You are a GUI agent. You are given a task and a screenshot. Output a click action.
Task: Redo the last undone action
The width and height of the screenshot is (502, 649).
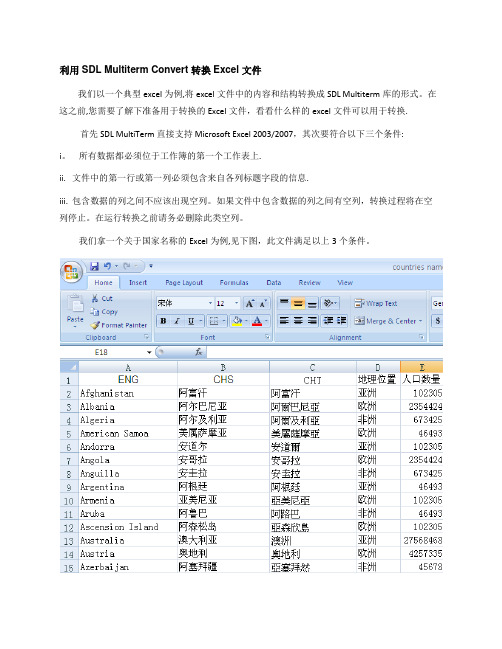pos(127,266)
